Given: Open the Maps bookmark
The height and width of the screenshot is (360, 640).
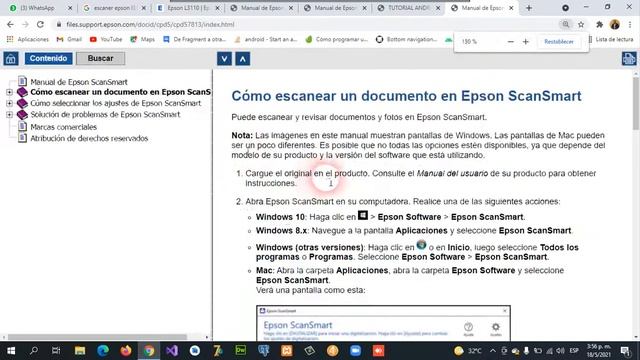Looking at the screenshot, I should 142,39.
